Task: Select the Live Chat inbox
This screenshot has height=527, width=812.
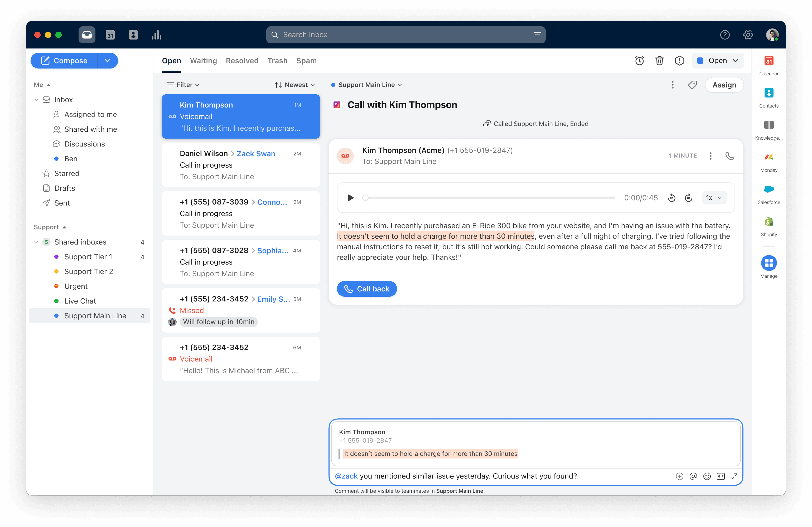Action: pos(89,301)
